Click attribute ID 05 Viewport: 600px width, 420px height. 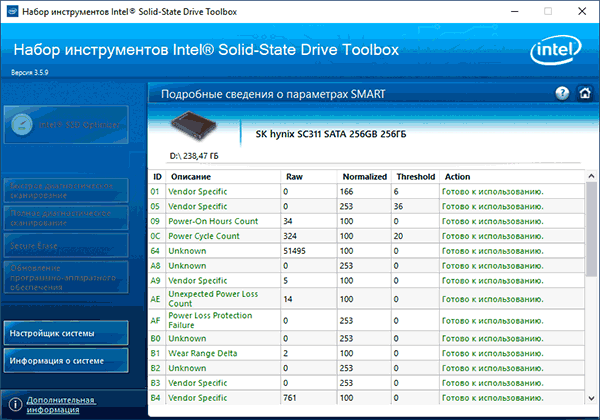click(x=155, y=207)
